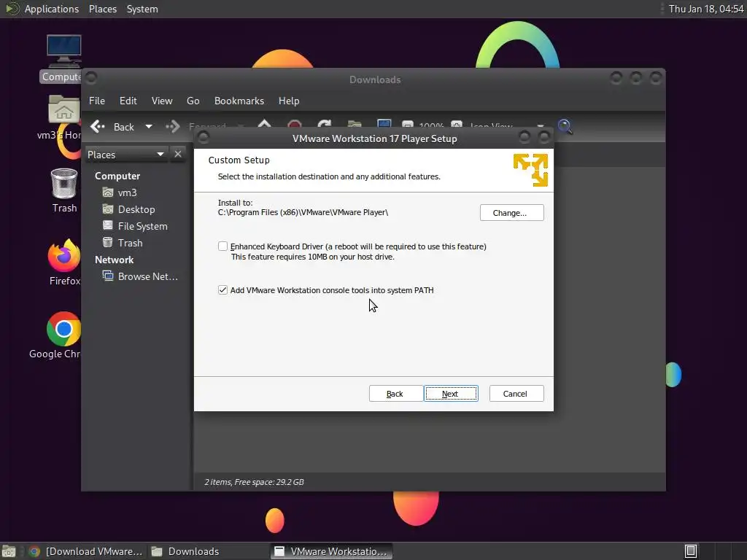
Task: Click the Computer heading in Places sidebar
Action: point(117,176)
